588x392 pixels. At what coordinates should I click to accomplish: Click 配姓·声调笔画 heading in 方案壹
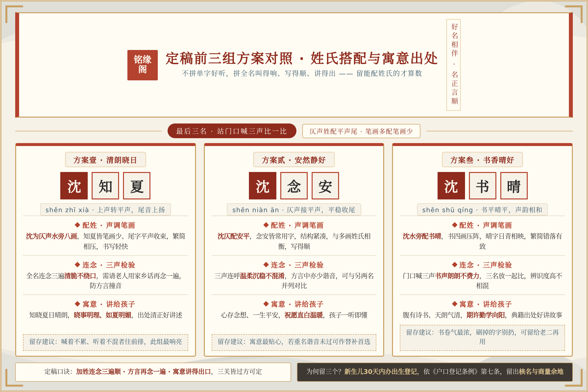click(x=105, y=225)
